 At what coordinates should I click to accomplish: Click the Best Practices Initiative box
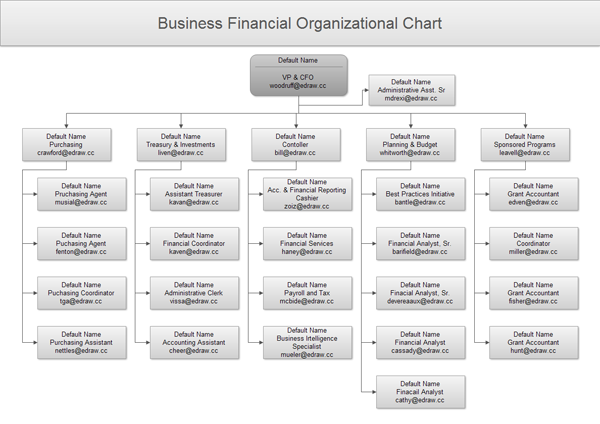pyautogui.click(x=420, y=193)
